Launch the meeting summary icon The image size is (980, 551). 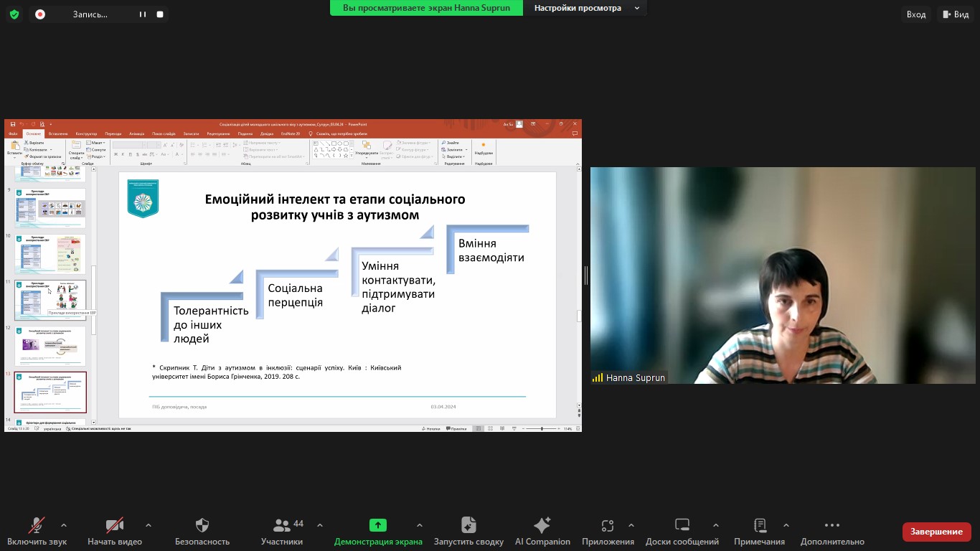[468, 525]
